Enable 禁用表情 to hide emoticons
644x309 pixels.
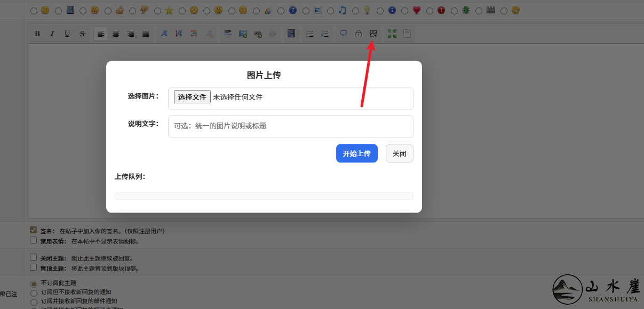33,239
